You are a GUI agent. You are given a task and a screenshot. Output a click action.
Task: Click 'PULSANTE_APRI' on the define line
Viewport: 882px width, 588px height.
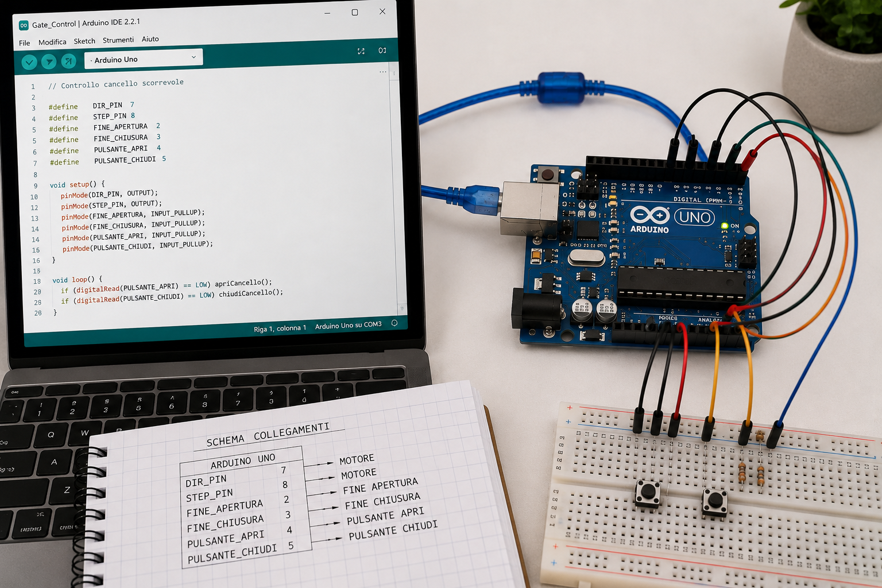121,149
